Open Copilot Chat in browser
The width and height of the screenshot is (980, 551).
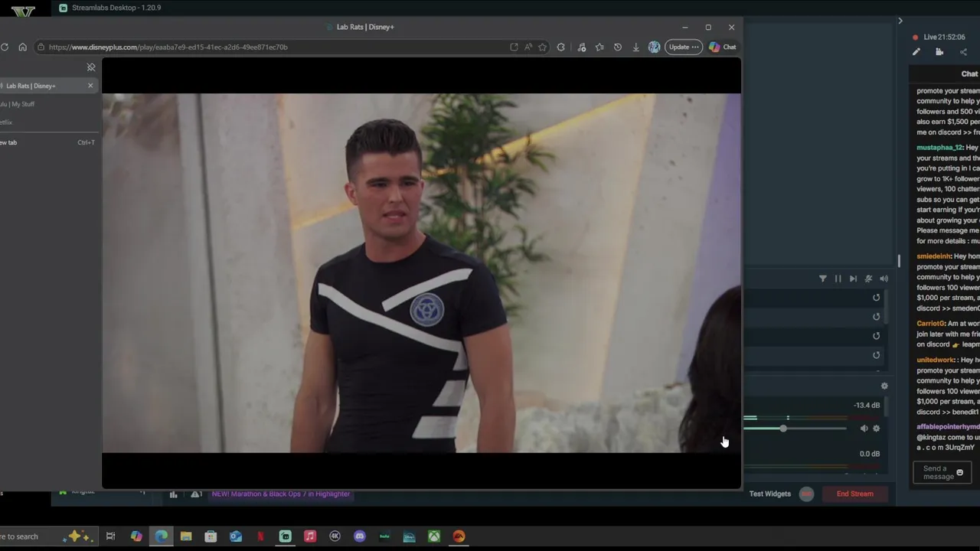(722, 47)
